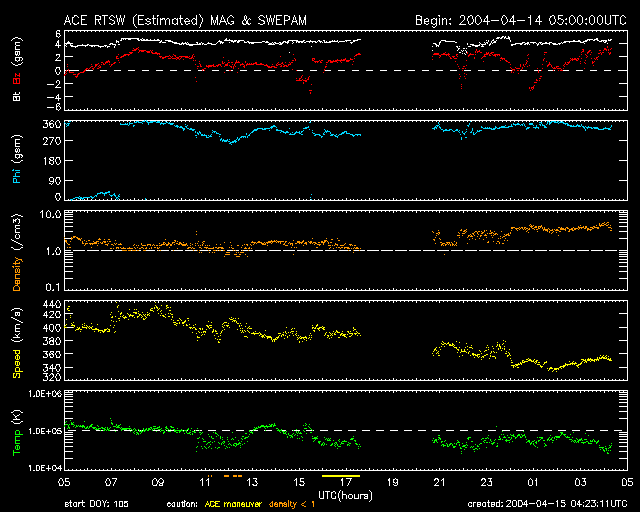Click tick value "-2" on the Bt Bz axis

point(54,83)
